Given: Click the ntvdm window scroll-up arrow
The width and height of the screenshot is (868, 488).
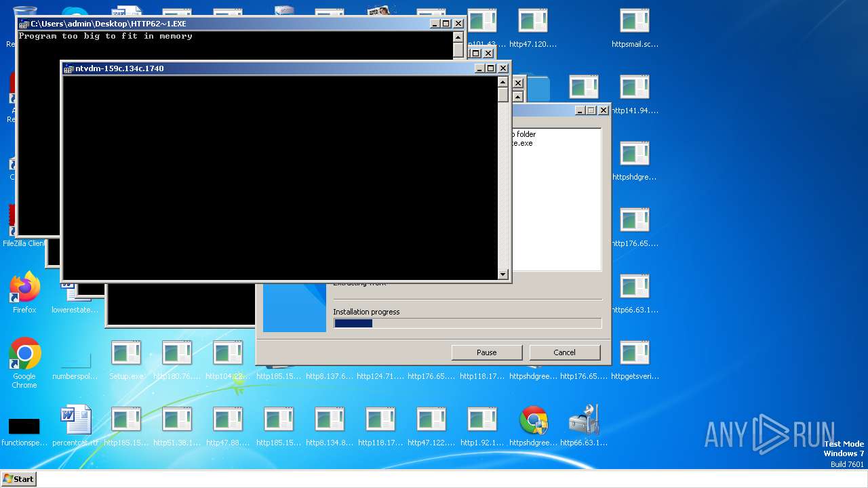Looking at the screenshot, I should 502,81.
